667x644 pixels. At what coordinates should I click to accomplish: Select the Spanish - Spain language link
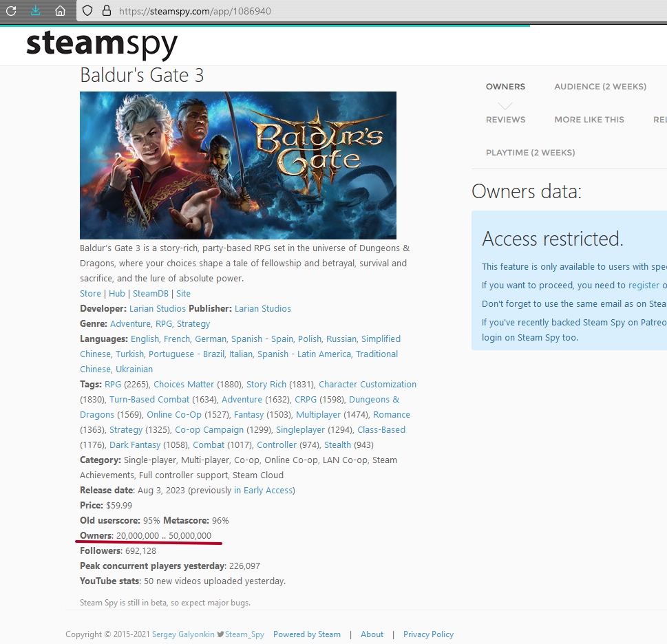[262, 339]
